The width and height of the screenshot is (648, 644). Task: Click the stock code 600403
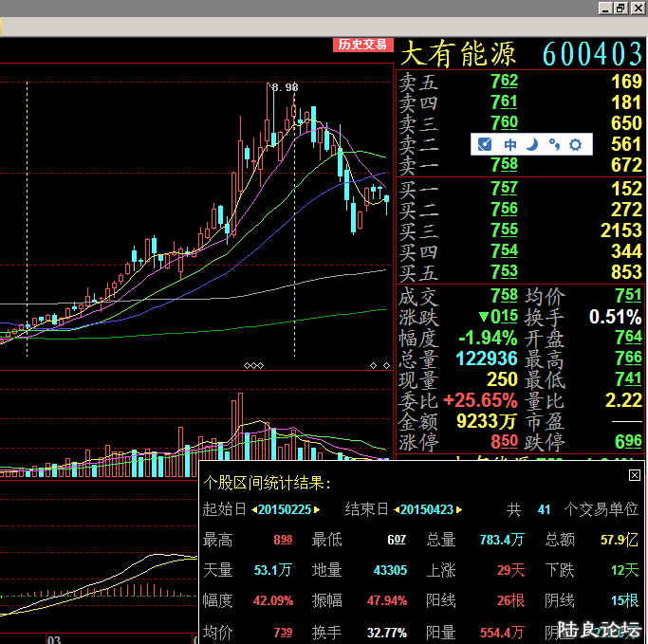coord(592,53)
